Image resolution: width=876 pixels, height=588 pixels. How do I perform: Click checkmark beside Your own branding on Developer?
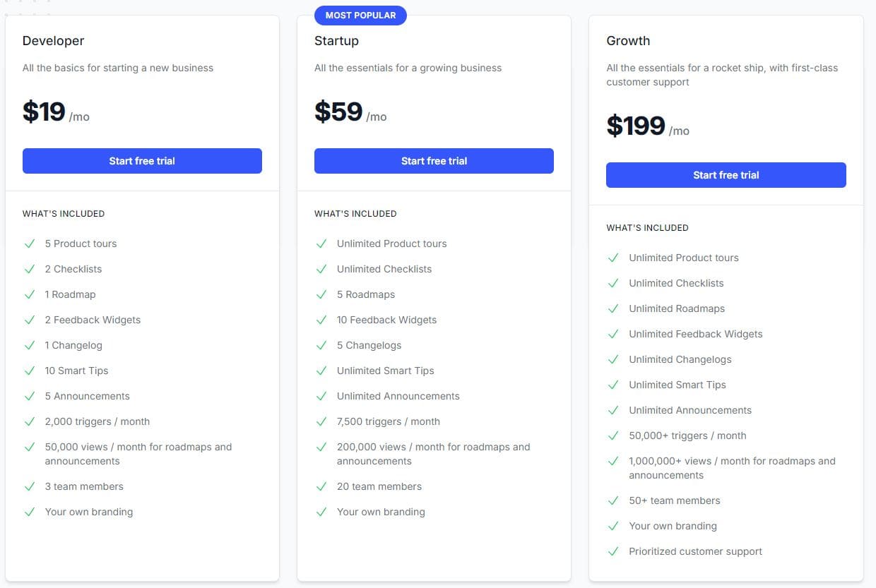pos(29,512)
